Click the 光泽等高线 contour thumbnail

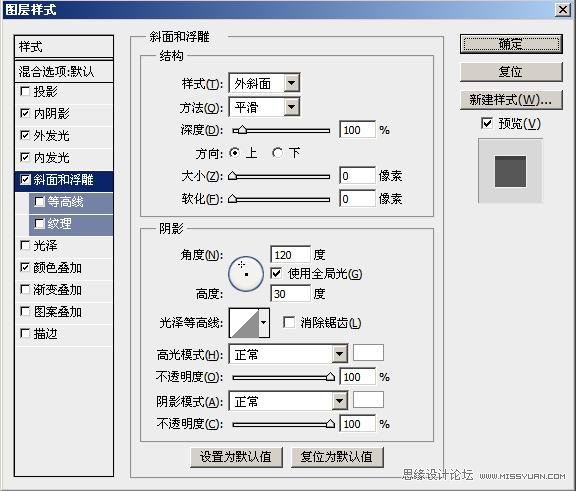point(244,323)
